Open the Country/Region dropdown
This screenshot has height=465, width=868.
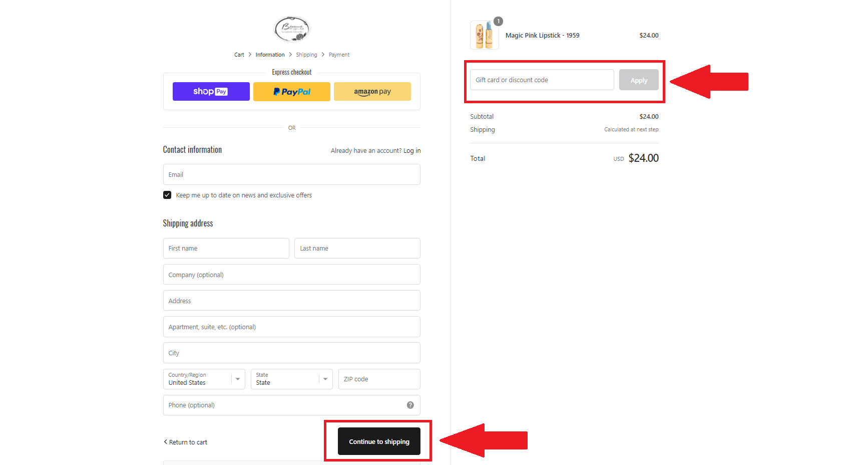(204, 379)
